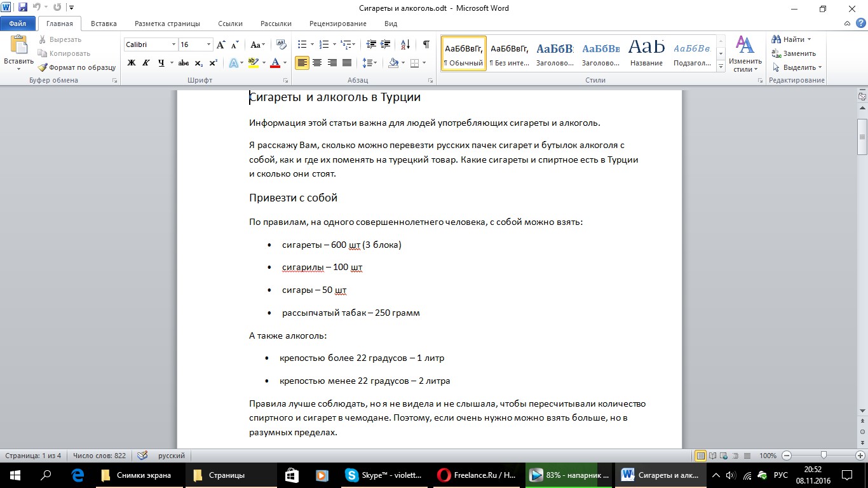Insert a bulleted list
The image size is (868, 488).
coord(302,44)
